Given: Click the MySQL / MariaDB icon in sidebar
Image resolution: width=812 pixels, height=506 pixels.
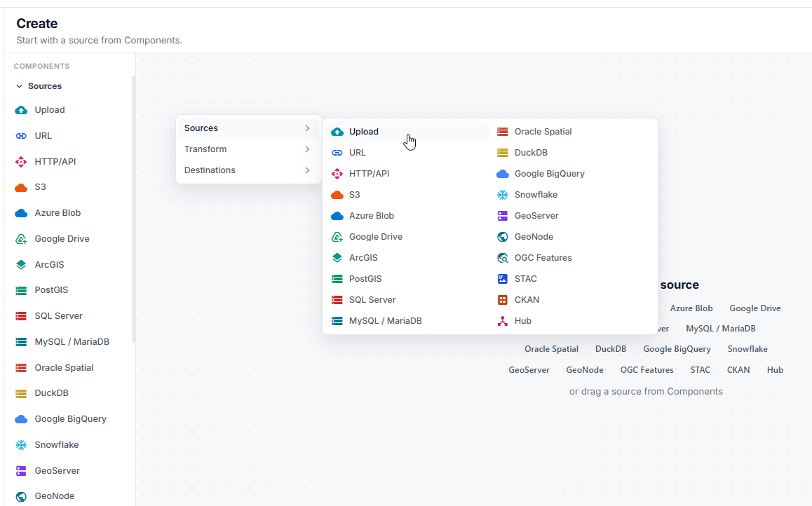Looking at the screenshot, I should pos(21,342).
